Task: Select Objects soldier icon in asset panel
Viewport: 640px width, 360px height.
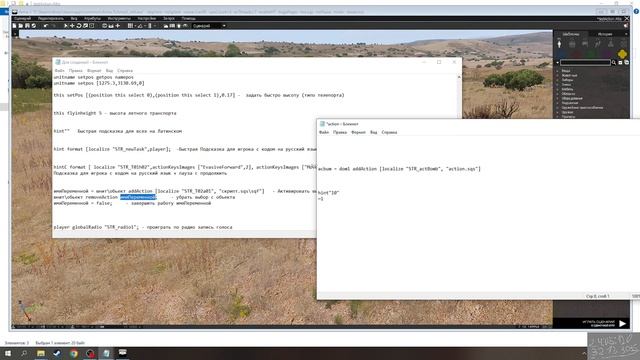Action: tap(559, 44)
